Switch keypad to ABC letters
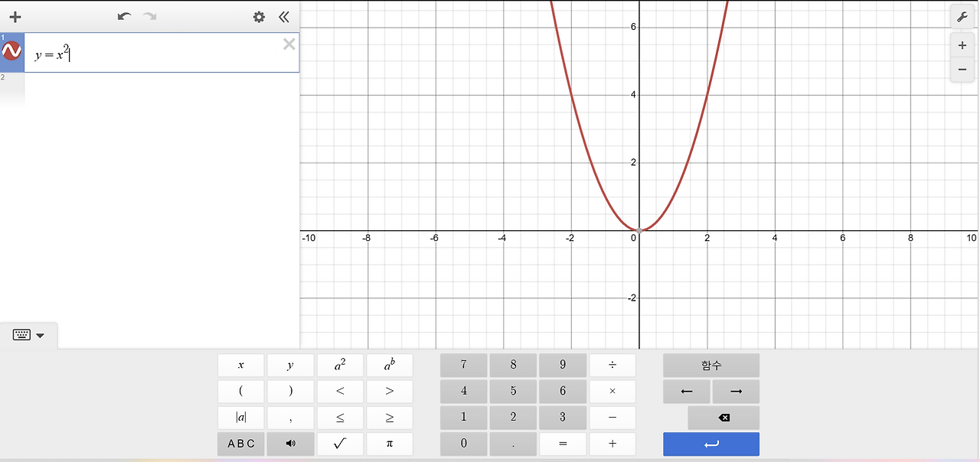The image size is (980, 462). (240, 444)
